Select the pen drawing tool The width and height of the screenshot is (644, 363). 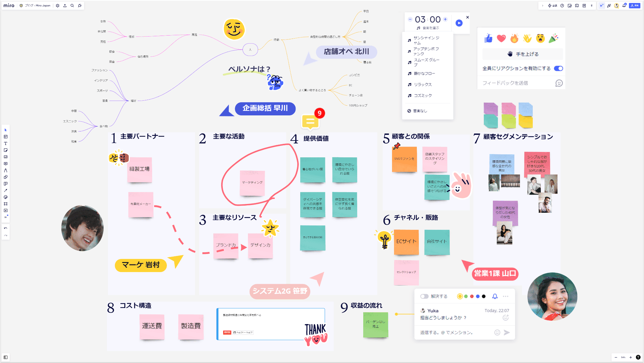[x=5, y=170]
